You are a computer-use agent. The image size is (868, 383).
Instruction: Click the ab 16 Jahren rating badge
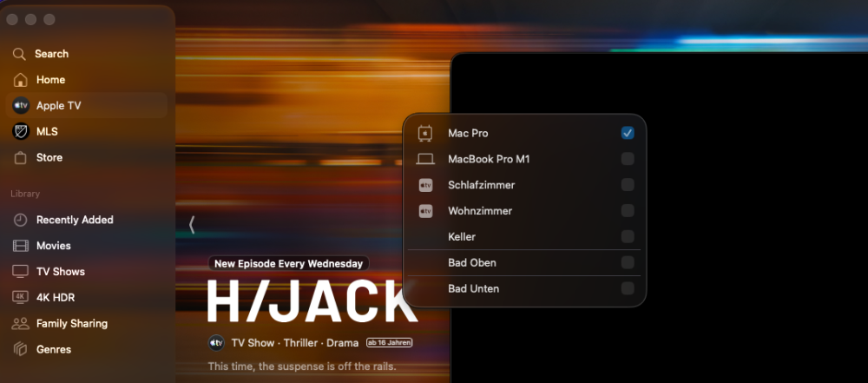tap(389, 342)
